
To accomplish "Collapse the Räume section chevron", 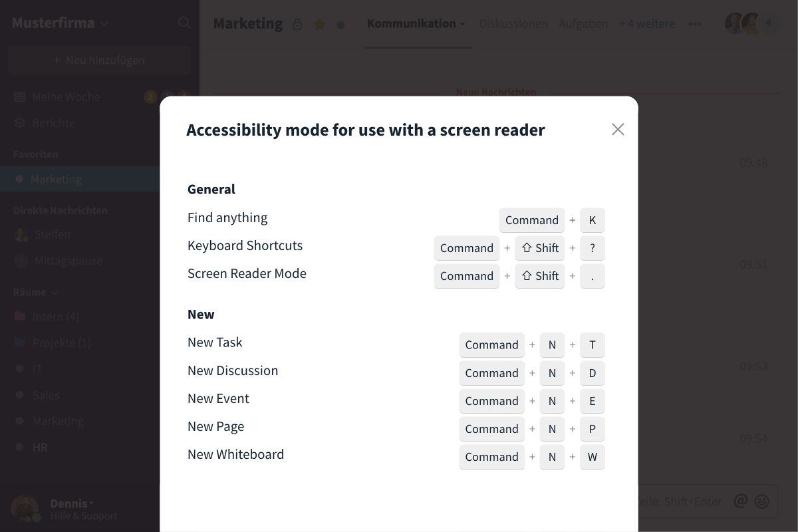I will [55, 292].
